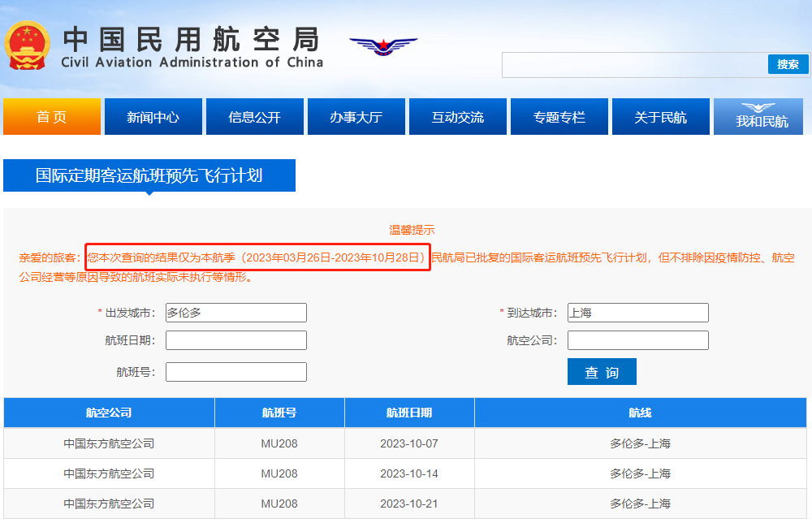Select 信息公开 in navigation bar

pyautogui.click(x=254, y=117)
